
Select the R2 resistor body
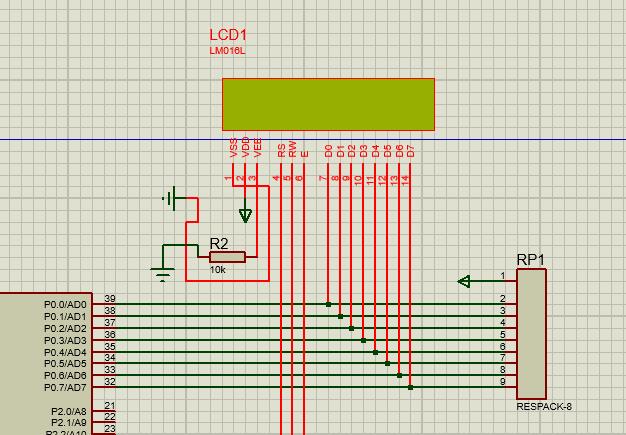(227, 257)
